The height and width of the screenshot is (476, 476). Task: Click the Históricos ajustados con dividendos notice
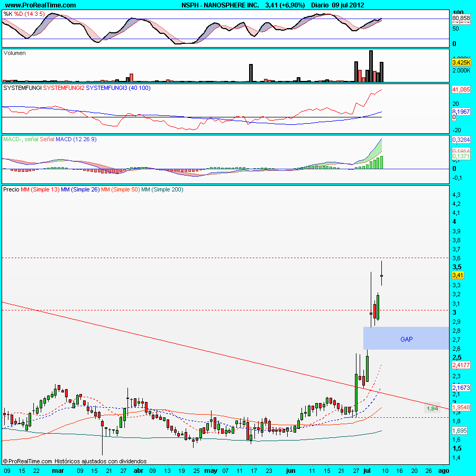pos(100,461)
